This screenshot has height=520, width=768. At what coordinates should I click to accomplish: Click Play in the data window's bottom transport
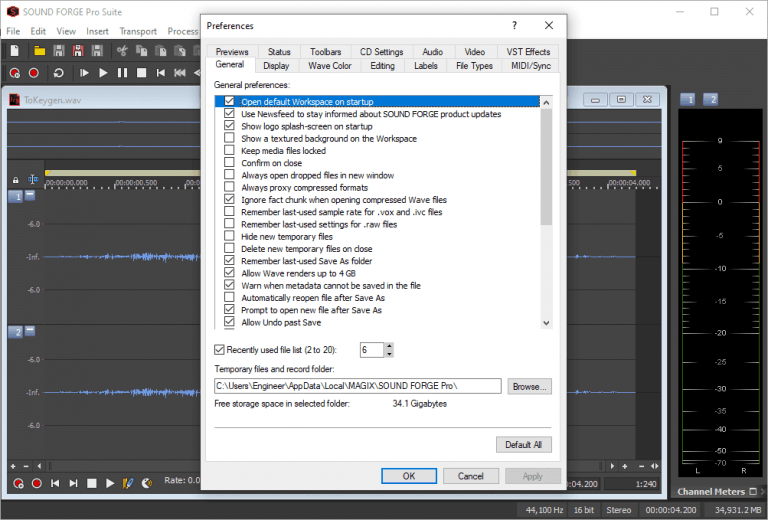(x=110, y=483)
